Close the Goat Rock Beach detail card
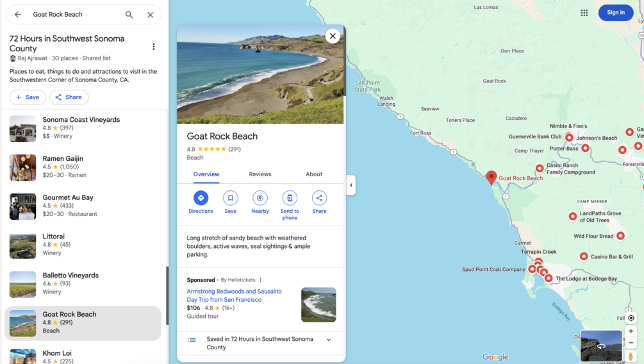Viewport: 644px width, 364px height. 333,36
